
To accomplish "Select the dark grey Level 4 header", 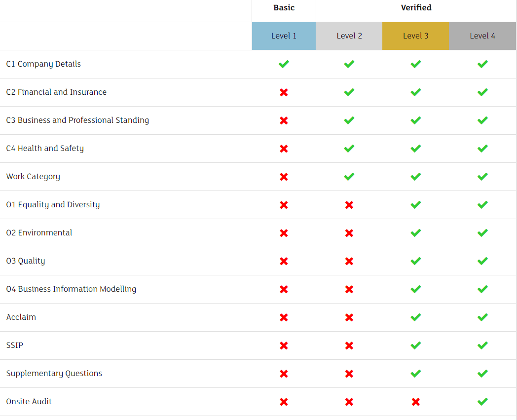I will coord(482,36).
